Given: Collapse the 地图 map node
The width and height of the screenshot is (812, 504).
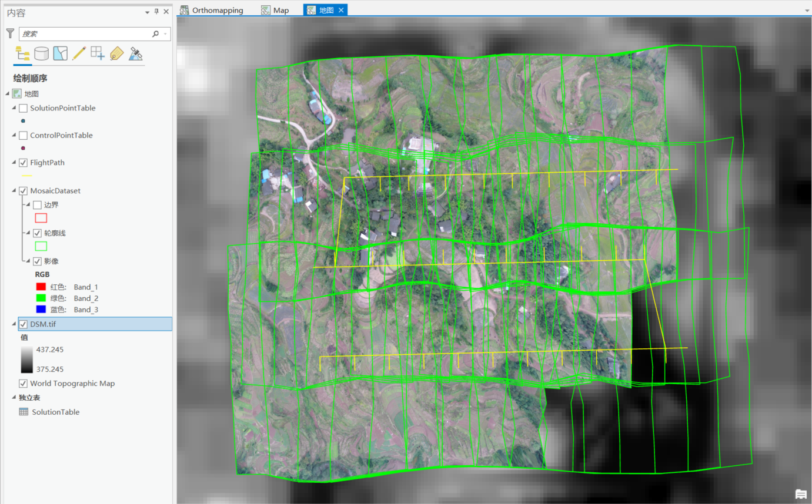Looking at the screenshot, I should coord(8,93).
